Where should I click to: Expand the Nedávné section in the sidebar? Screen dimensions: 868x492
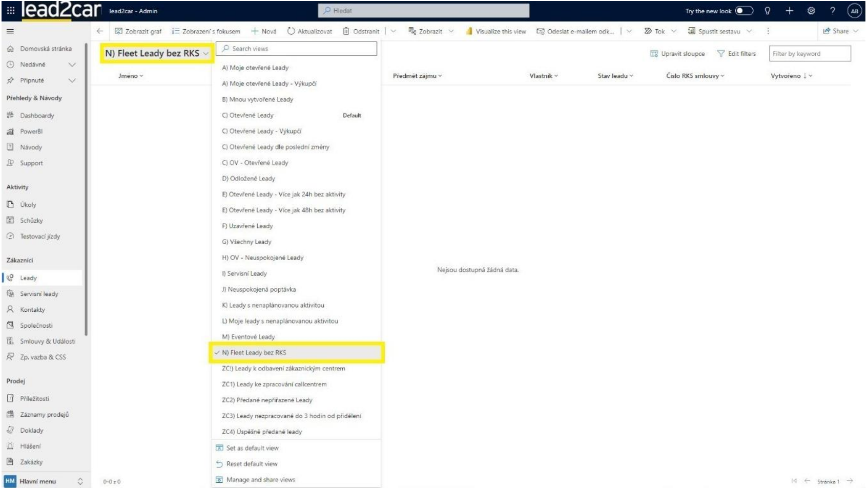coord(72,65)
